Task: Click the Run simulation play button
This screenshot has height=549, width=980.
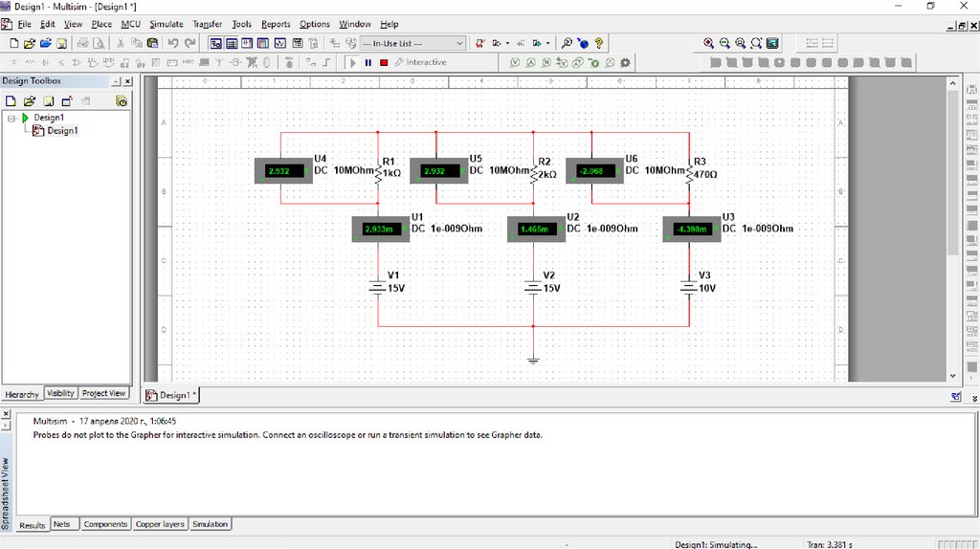Action: tap(352, 62)
